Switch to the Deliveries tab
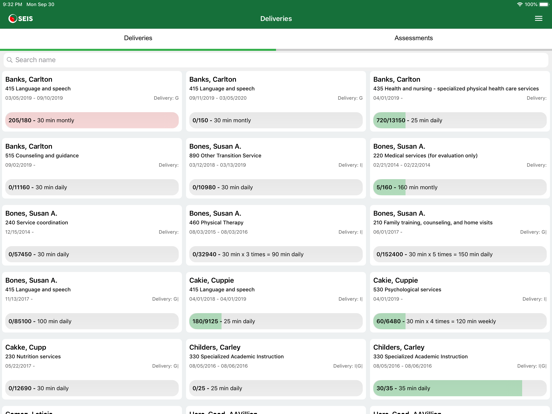 (138, 38)
